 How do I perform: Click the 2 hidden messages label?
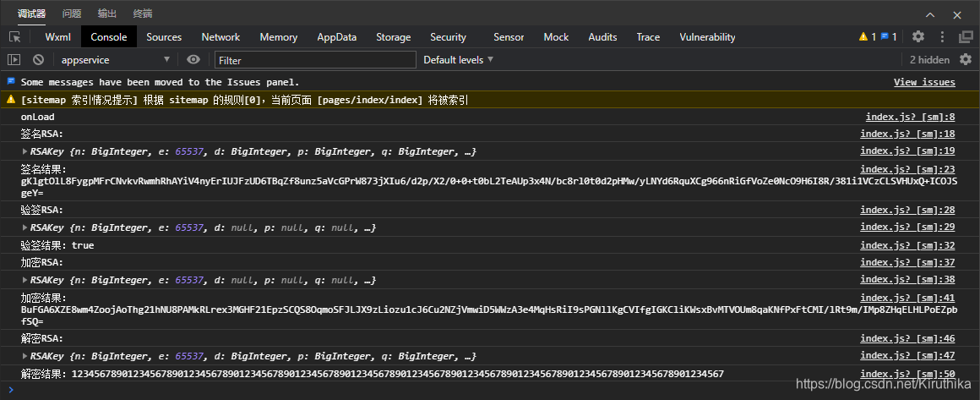coord(929,59)
